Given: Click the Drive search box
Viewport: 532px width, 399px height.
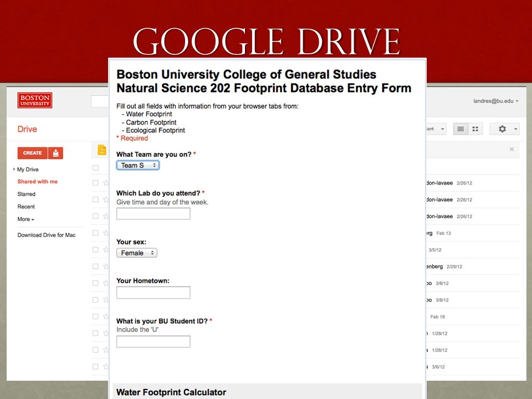Looking at the screenshot, I should (x=100, y=101).
